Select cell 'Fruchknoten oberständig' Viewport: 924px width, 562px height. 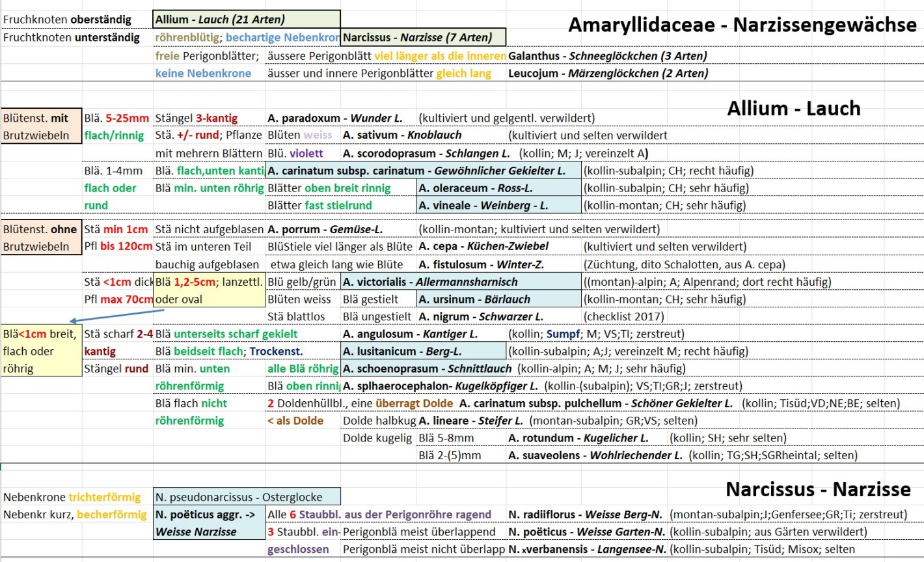tap(67, 20)
